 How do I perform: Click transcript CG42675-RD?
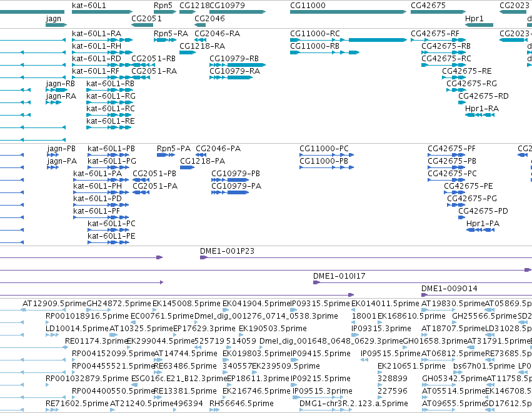click(x=462, y=102)
